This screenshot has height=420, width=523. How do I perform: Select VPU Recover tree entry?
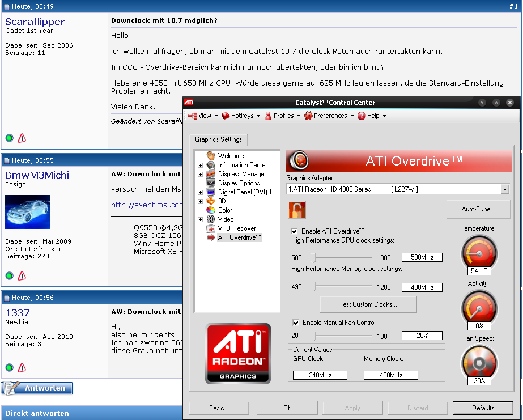tap(237, 228)
